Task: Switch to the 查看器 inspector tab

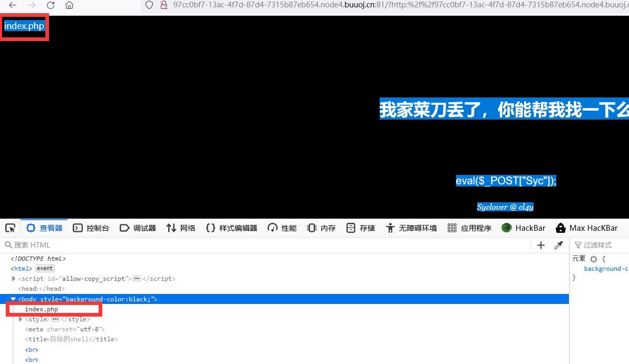Action: 44,228
